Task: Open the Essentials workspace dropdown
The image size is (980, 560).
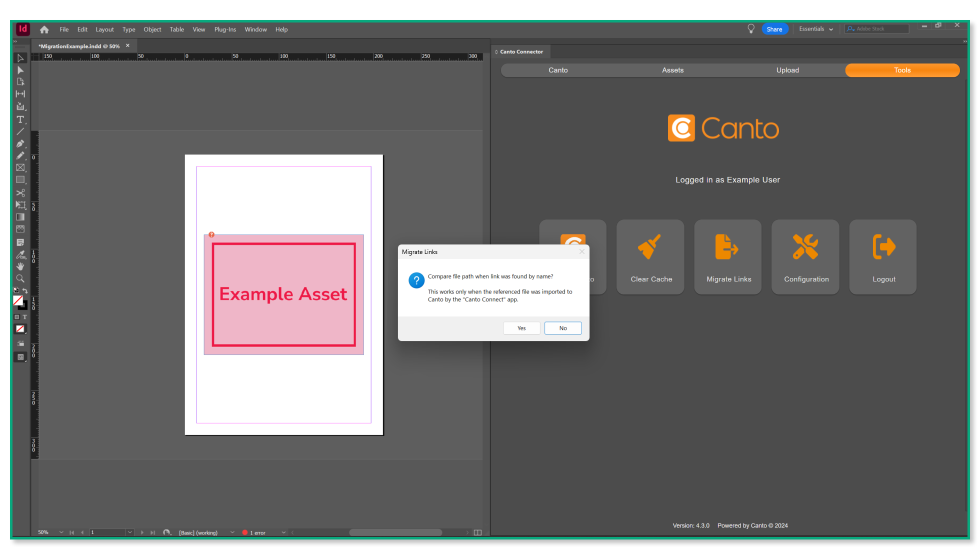Action: (815, 29)
